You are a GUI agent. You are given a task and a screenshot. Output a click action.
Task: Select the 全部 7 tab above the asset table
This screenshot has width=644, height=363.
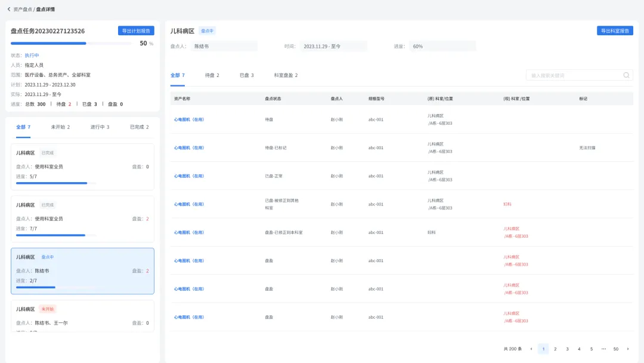(178, 75)
